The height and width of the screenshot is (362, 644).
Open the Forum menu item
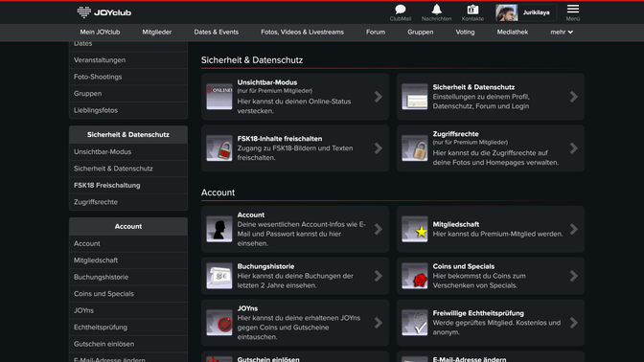click(376, 32)
